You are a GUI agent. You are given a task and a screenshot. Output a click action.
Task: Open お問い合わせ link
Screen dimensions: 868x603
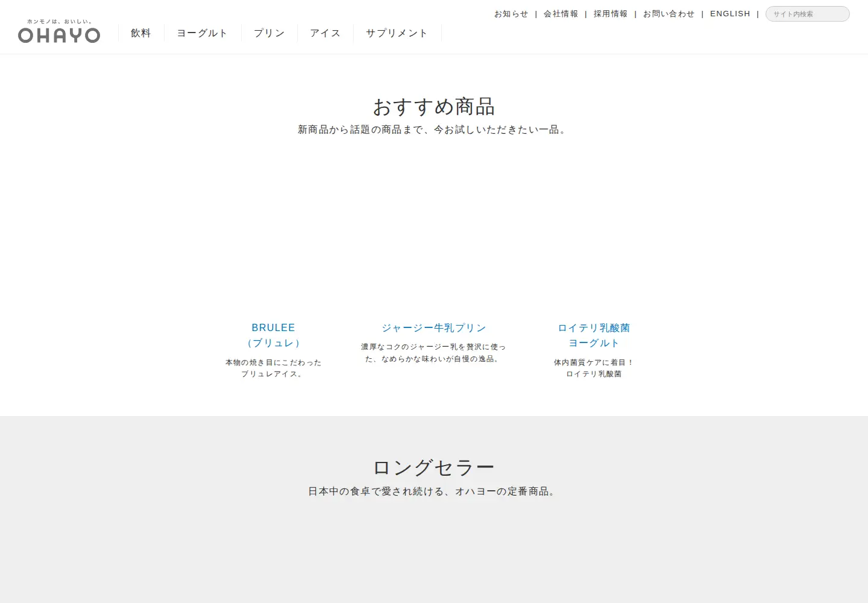pos(668,14)
